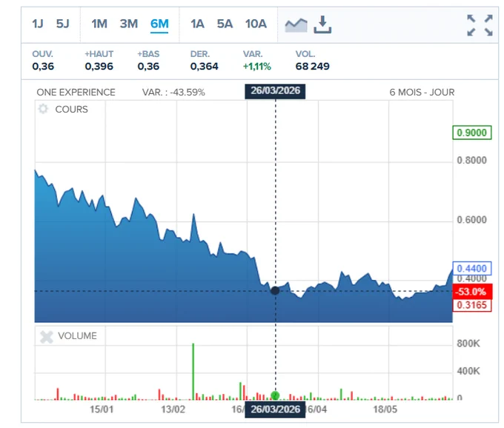
Task: Click the ONE EXPERIENCE chart title
Action: coord(76,93)
